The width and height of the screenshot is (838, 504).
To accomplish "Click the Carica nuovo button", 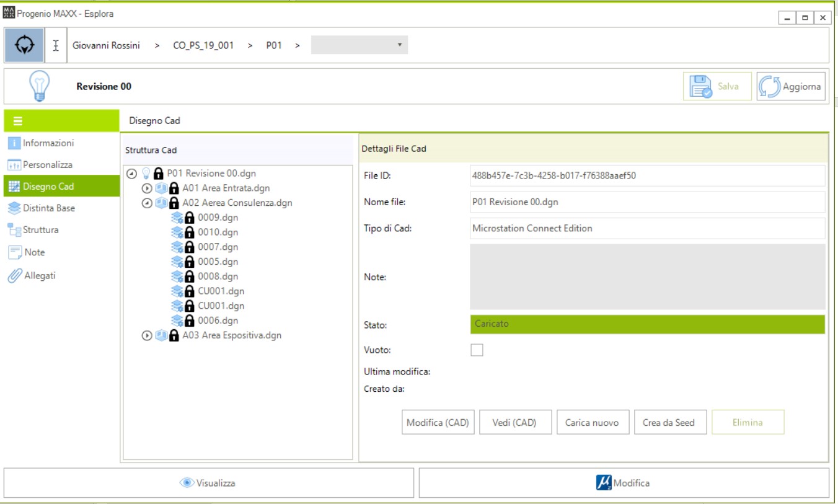I will [x=592, y=422].
